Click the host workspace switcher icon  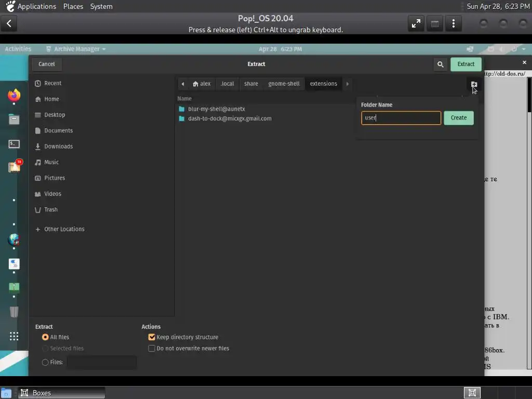coord(472,393)
